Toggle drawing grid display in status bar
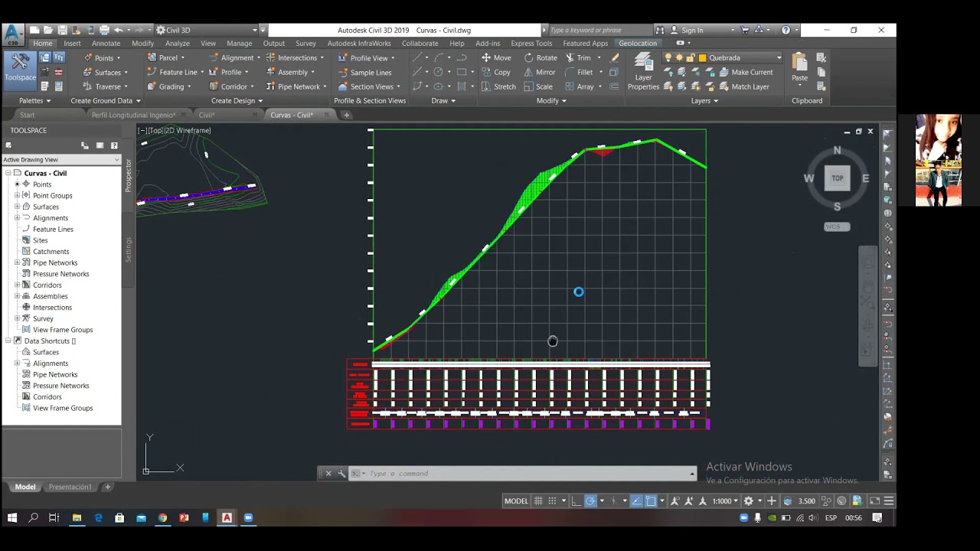Image resolution: width=980 pixels, height=551 pixels. [538, 501]
